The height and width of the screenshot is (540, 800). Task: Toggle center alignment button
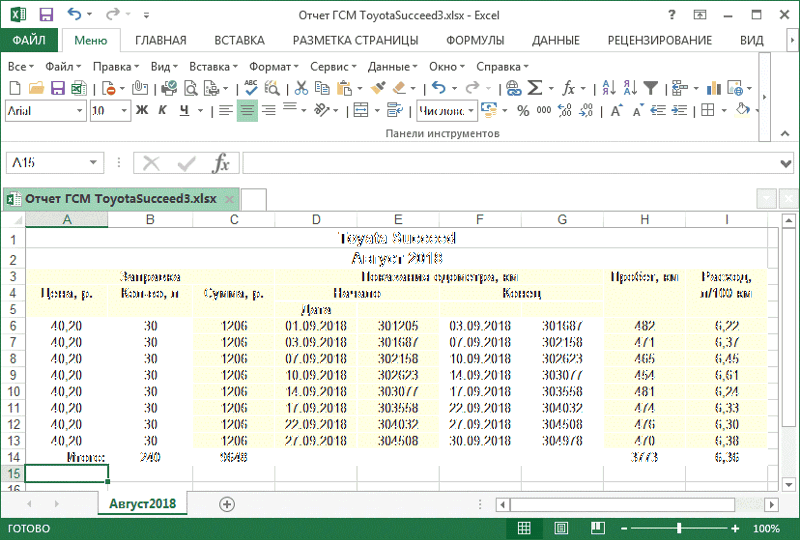[247, 110]
